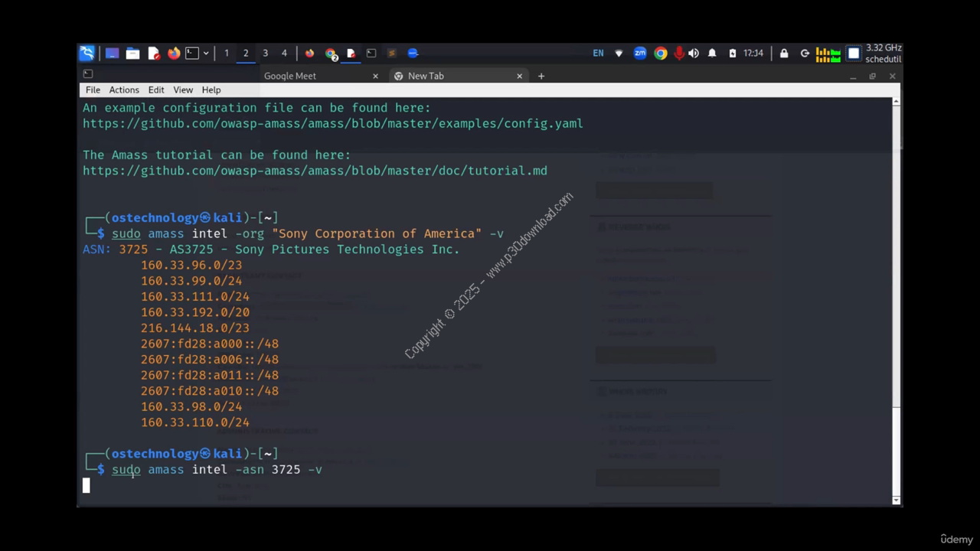The width and height of the screenshot is (980, 551).
Task: Launch Firefox from the panel launcher
Action: pos(174,53)
